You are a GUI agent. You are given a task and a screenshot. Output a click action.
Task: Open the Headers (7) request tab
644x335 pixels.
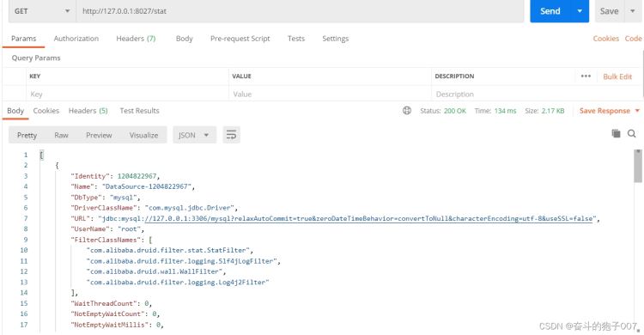pyautogui.click(x=136, y=39)
